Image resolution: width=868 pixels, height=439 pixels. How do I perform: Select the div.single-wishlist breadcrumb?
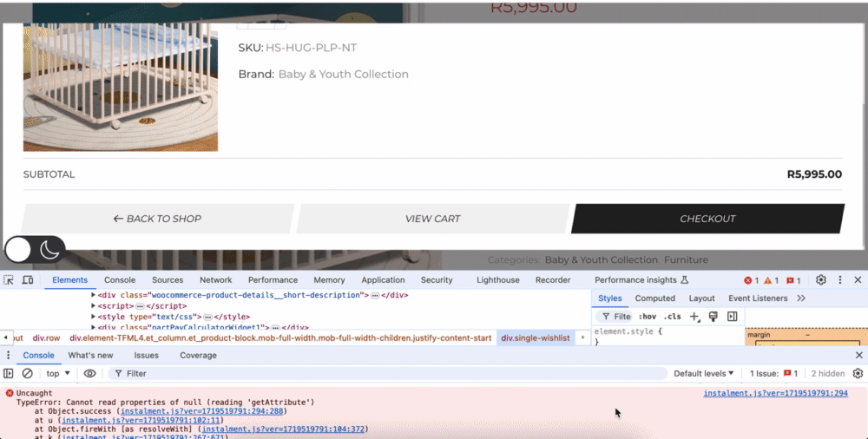[x=536, y=337]
